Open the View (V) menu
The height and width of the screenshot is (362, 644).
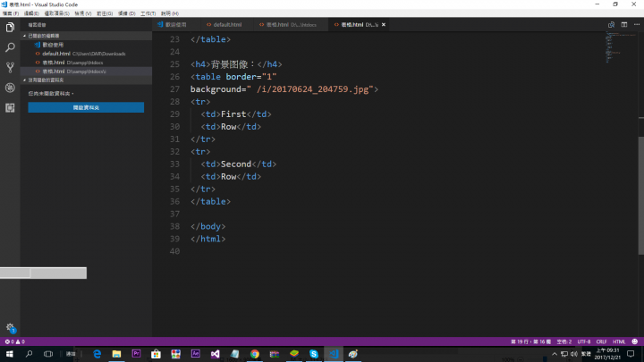tap(83, 13)
